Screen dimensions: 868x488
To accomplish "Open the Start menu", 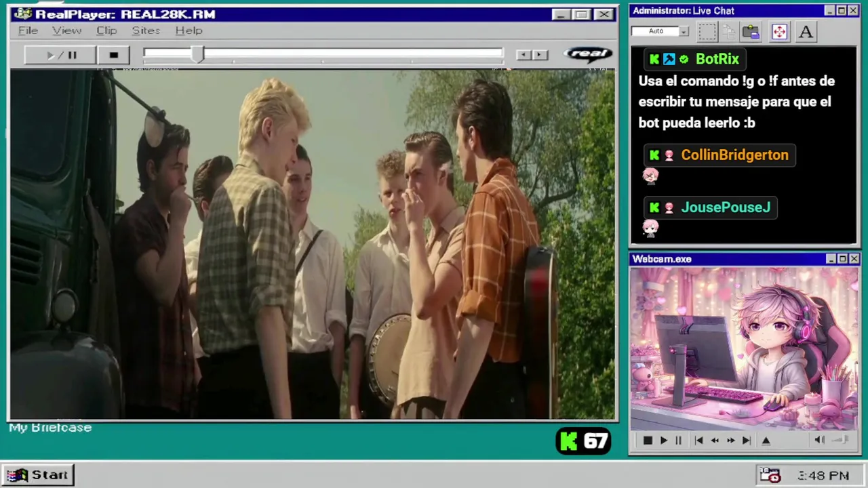I will [37, 475].
